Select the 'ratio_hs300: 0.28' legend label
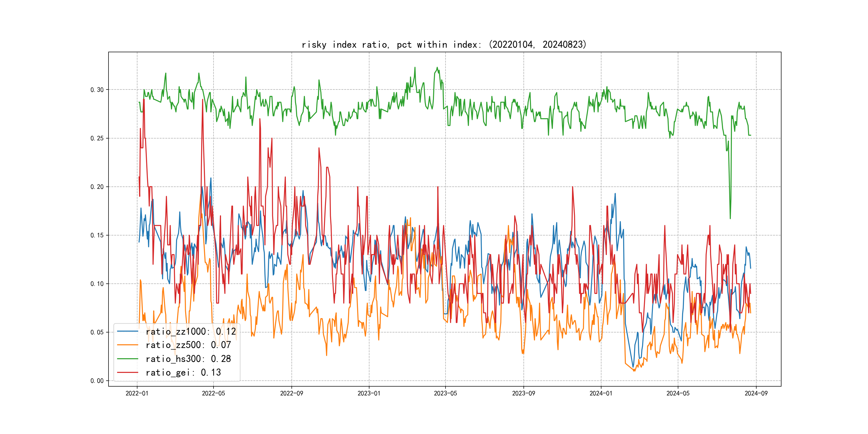The width and height of the screenshot is (868, 434). (188, 359)
